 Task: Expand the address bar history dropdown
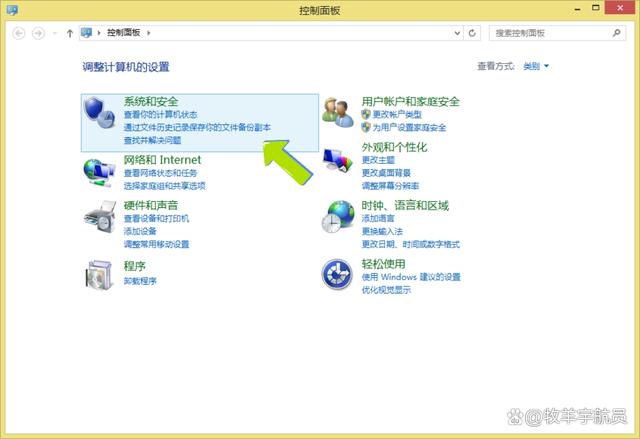coord(457,33)
